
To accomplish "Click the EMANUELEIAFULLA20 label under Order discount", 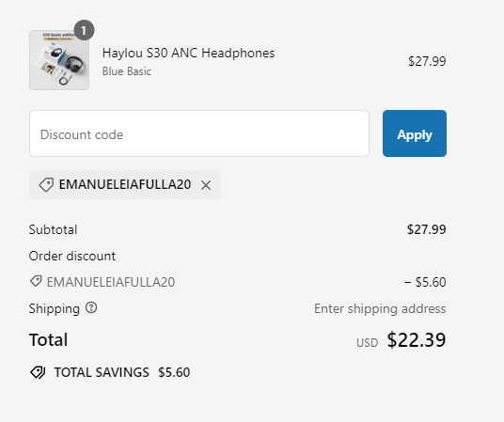I will tap(111, 282).
